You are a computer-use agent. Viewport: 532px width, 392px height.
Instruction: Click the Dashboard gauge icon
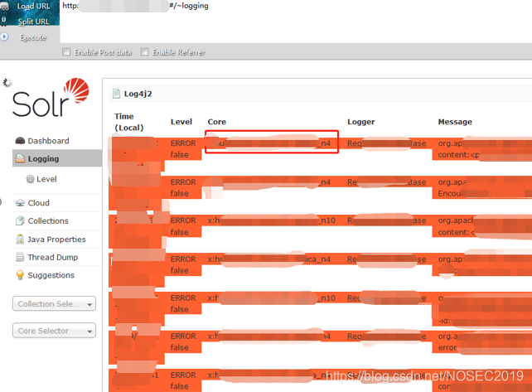[x=20, y=141]
